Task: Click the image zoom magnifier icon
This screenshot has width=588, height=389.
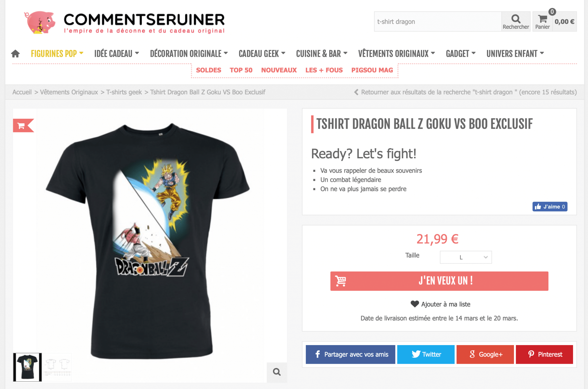Action: [277, 372]
